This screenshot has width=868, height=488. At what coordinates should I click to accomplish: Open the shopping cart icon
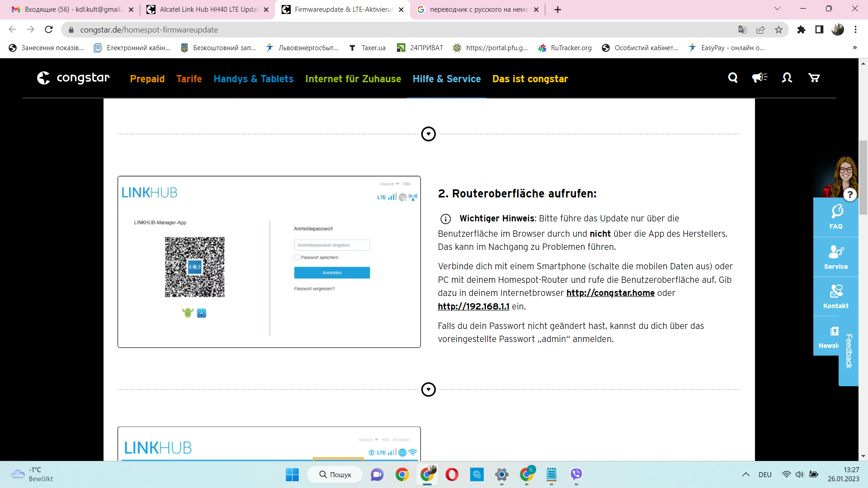[x=814, y=78]
